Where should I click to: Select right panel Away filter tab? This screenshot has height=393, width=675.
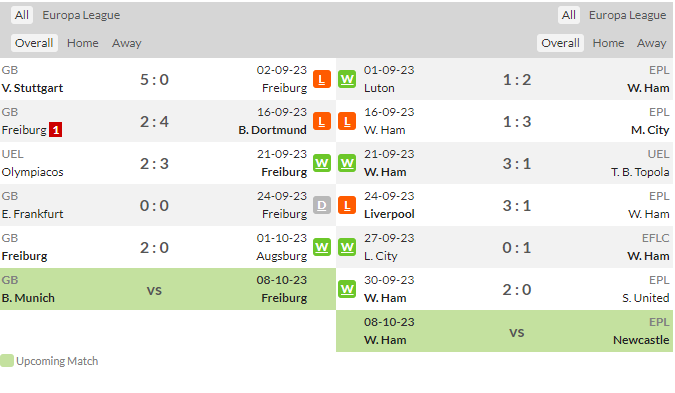(x=651, y=43)
